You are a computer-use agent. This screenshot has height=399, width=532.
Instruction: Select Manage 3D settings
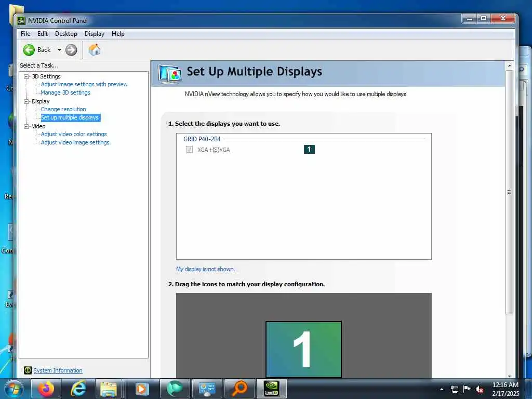pos(65,92)
